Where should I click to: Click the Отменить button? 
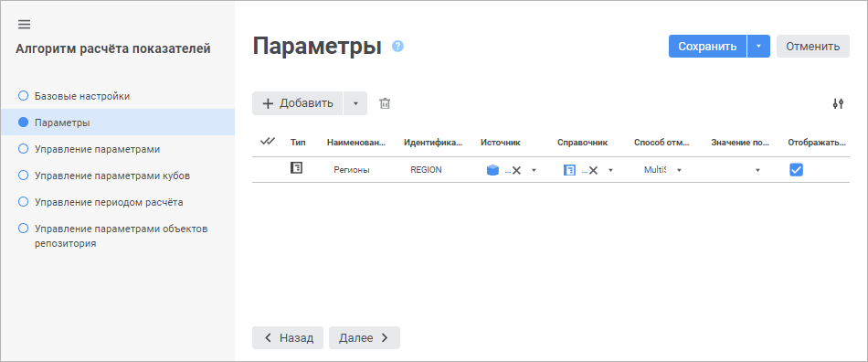(812, 47)
